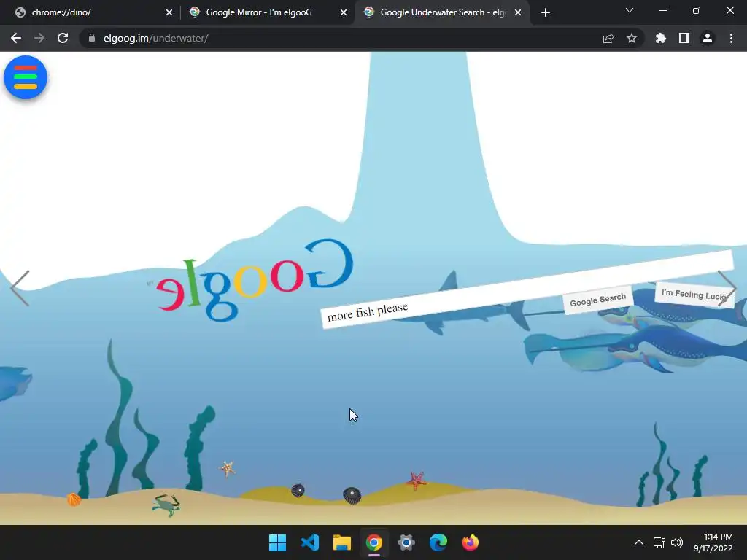This screenshot has height=560, width=747.
Task: Click the green crab on the seabed
Action: (166, 505)
